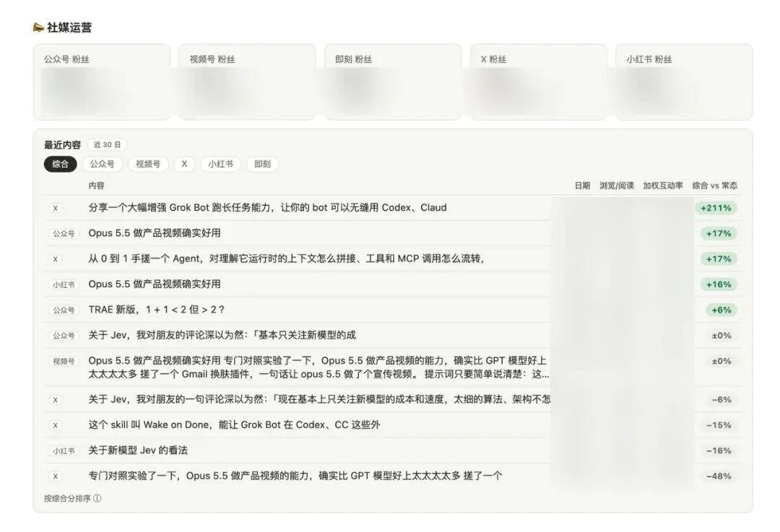
Task: Click the −15% value
Action: 719,425
